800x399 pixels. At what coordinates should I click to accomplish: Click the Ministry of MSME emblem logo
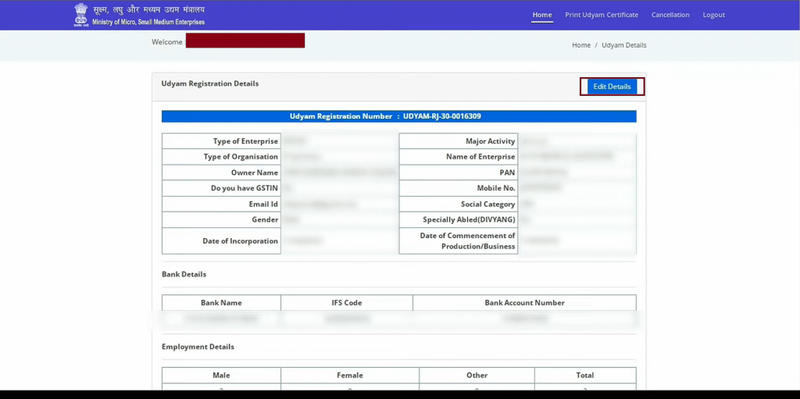pos(81,14)
